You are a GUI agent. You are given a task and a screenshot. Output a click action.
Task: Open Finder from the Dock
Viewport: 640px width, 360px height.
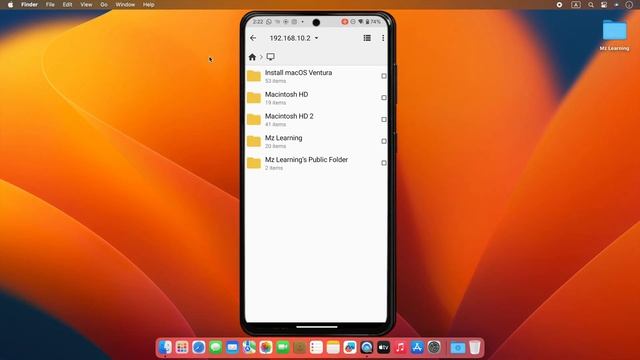click(165, 347)
